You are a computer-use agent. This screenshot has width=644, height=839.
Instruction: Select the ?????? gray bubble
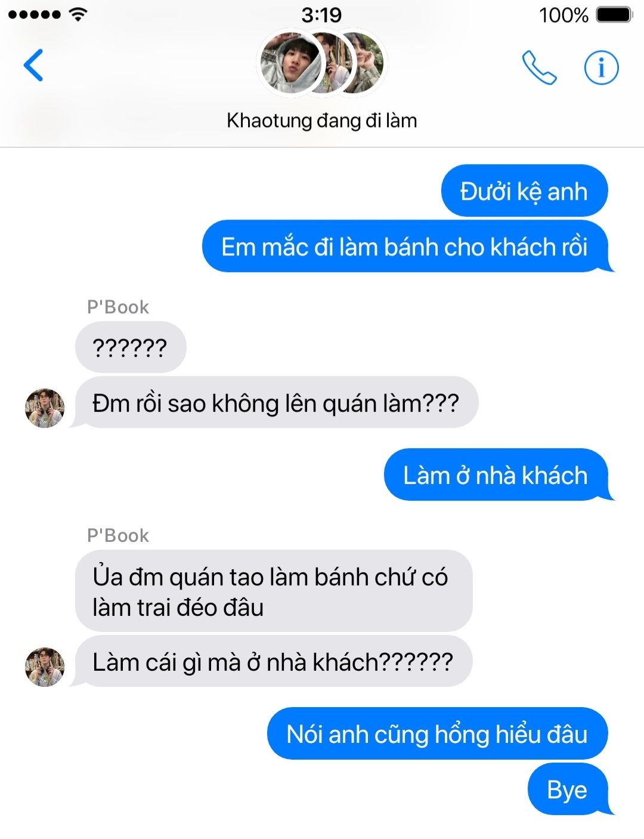point(131,347)
